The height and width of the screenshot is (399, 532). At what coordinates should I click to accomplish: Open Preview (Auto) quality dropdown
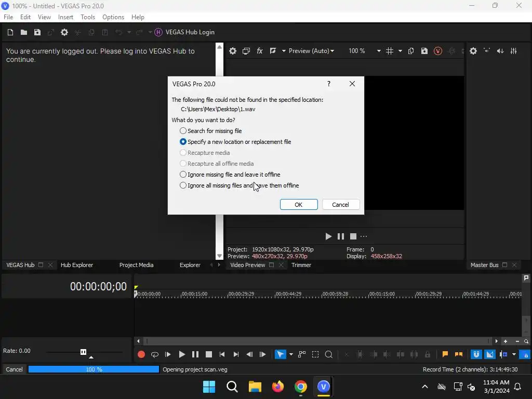311,51
